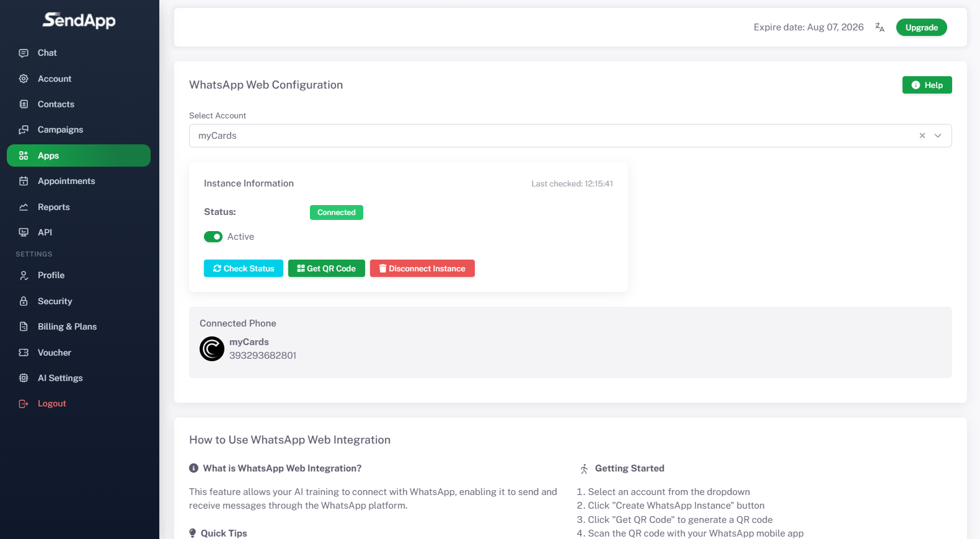Clear the selected myCards account

click(x=922, y=136)
